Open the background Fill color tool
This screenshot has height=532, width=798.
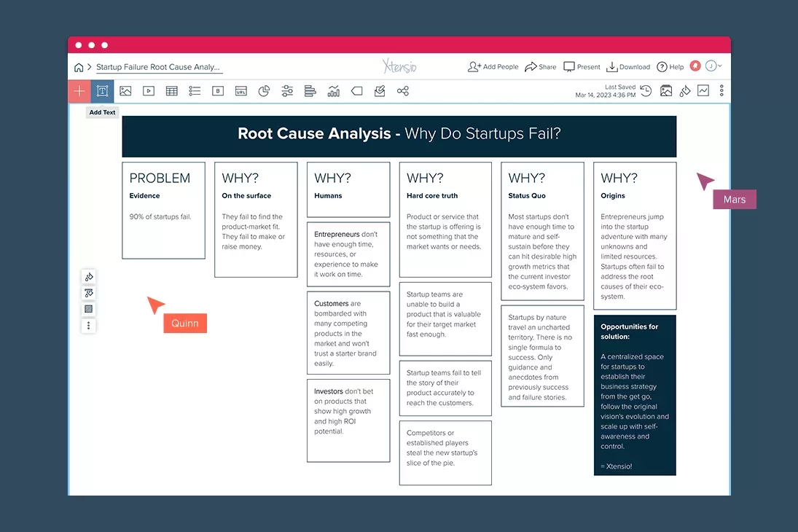(x=684, y=90)
